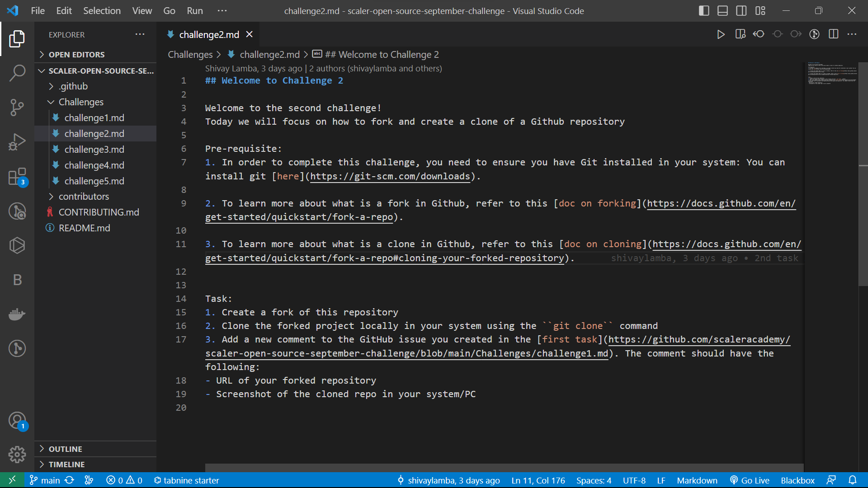Open the Selection menu
Screen dimensions: 868x488
(102, 10)
